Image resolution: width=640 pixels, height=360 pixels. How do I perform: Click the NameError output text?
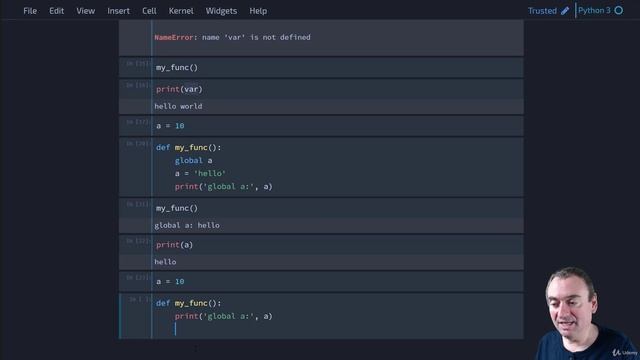[x=232, y=37]
